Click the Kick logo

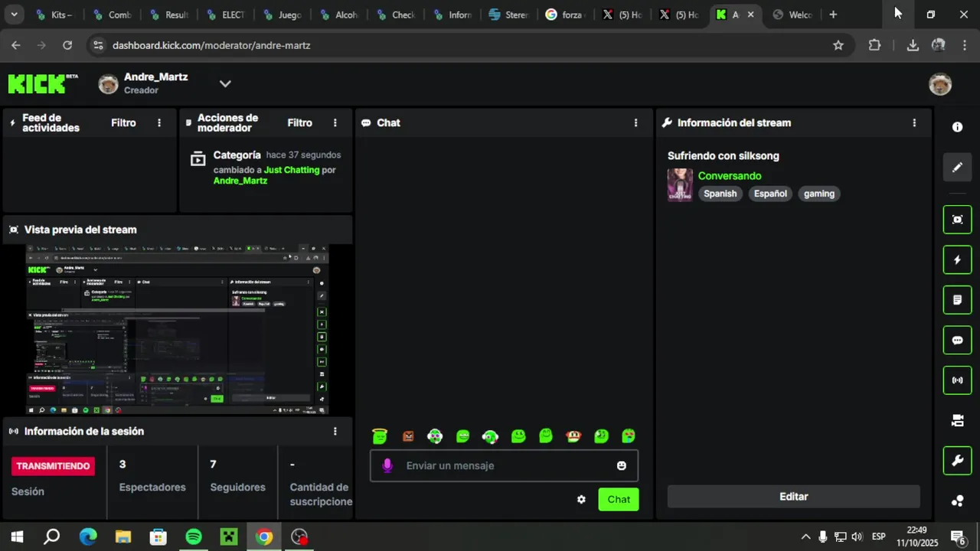coord(43,83)
